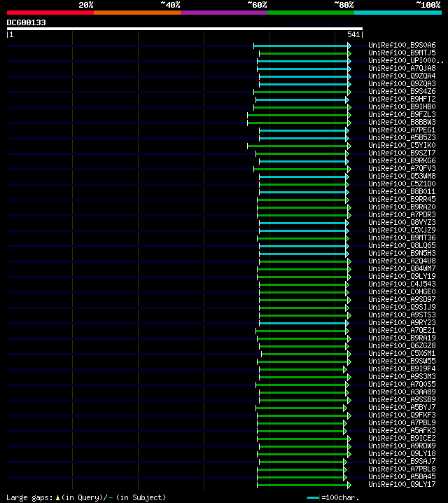
Task: Click the UniRef100_A7PEG1 label
Action: pos(402,130)
